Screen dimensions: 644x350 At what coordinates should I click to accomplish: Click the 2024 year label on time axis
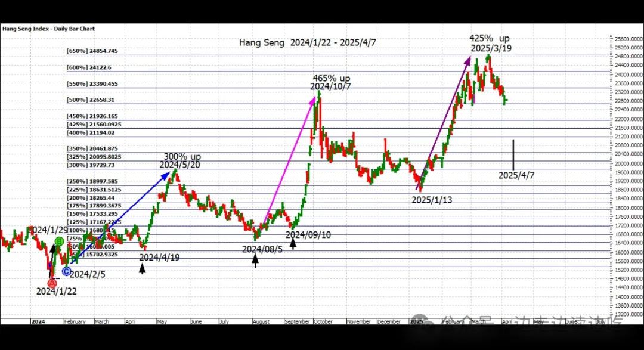point(38,321)
